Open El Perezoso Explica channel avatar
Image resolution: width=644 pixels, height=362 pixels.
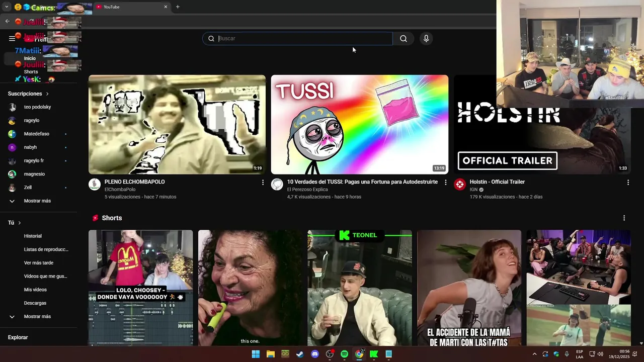click(277, 185)
